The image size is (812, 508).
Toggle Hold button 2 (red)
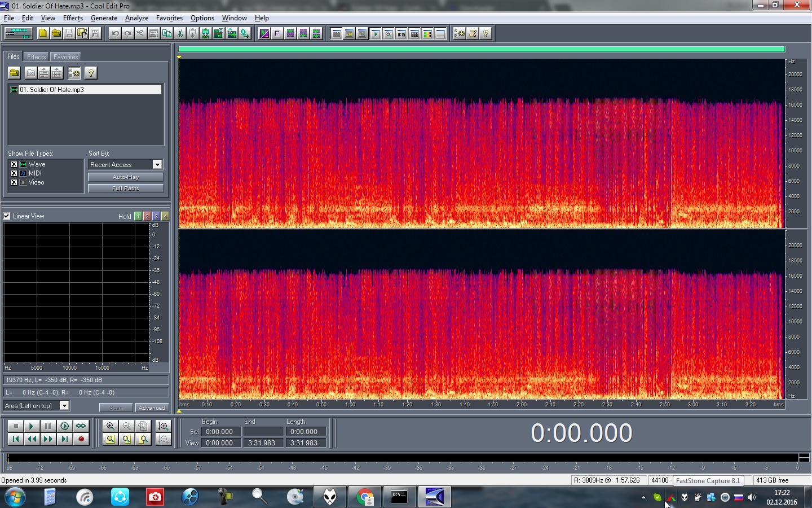(x=147, y=216)
